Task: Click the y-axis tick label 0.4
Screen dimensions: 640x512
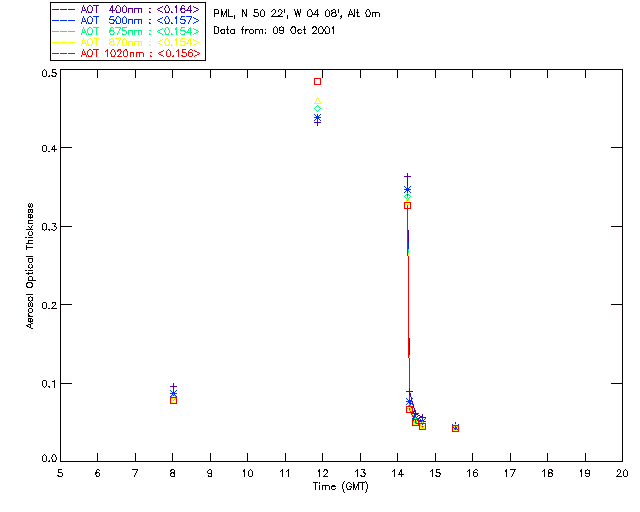Action: pos(49,148)
